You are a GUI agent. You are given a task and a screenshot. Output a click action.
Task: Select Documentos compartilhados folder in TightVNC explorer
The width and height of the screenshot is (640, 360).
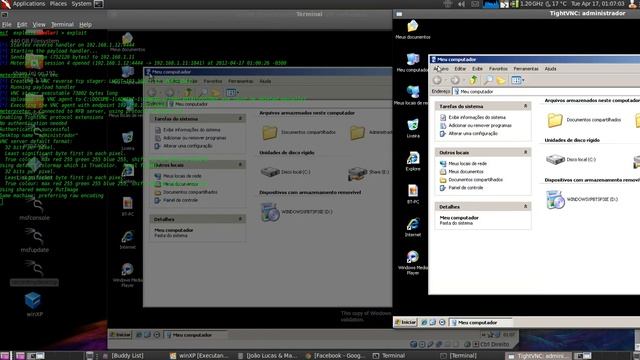coord(583,120)
